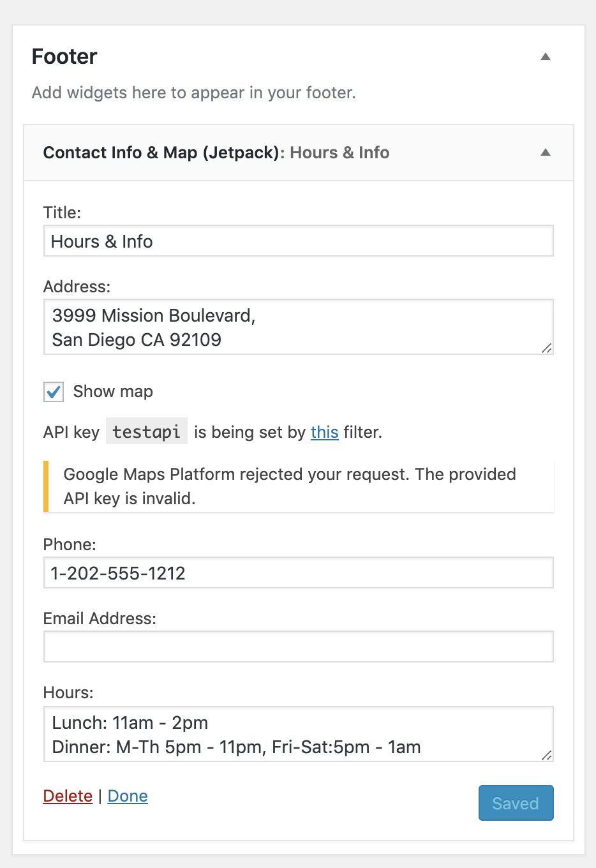
Task: Uncheck the Show map checkbox
Action: pos(53,392)
